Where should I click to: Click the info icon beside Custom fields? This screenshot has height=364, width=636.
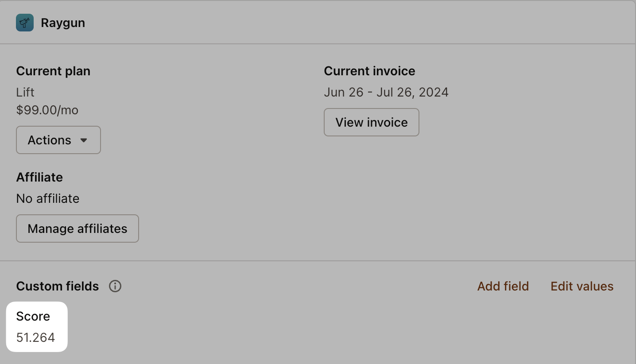point(115,286)
